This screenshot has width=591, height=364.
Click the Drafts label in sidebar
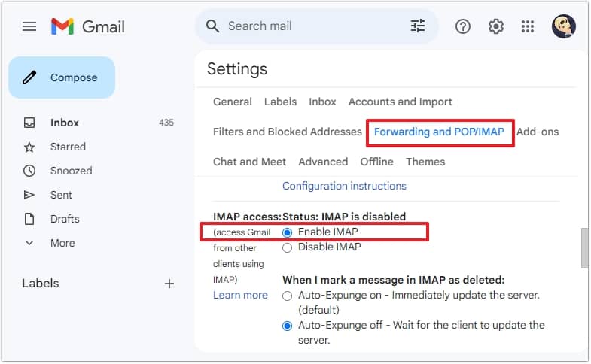coord(65,219)
